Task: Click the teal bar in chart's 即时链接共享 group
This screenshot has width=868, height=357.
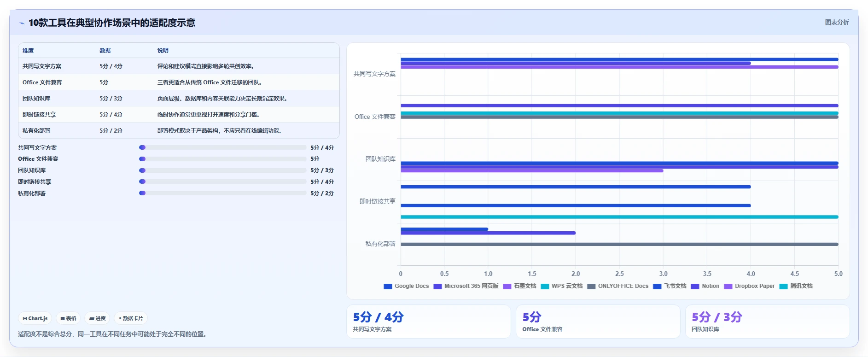Action: [619, 217]
